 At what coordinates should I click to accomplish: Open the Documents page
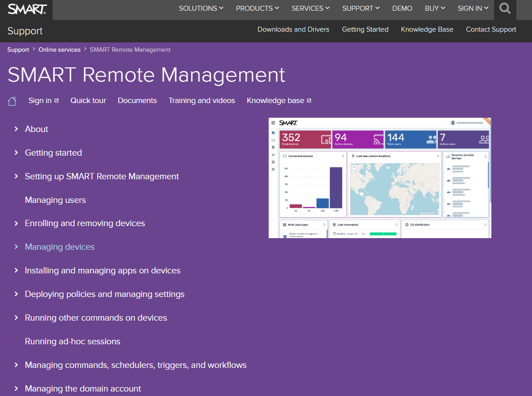pyautogui.click(x=137, y=100)
